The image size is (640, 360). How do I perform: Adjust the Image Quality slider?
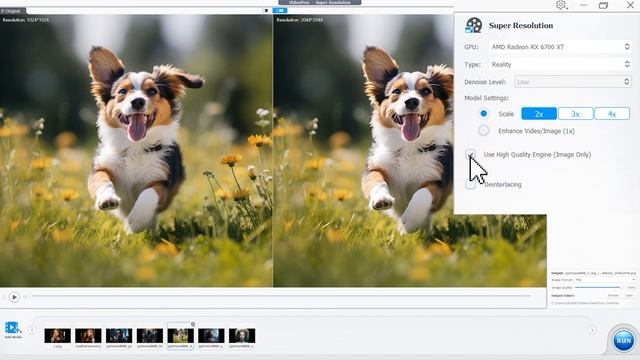(x=597, y=288)
